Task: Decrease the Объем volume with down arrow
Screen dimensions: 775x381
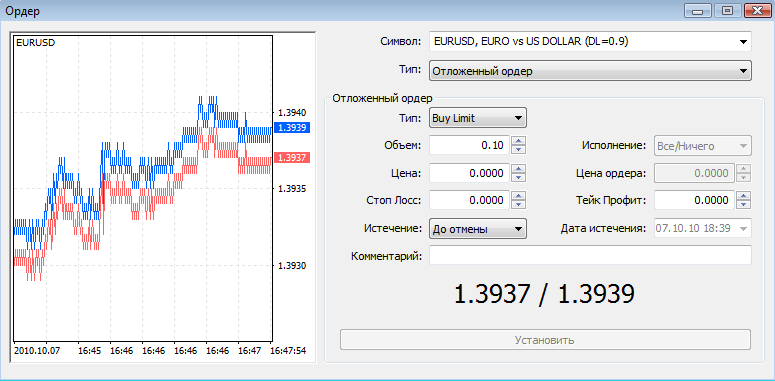Action: click(x=518, y=150)
